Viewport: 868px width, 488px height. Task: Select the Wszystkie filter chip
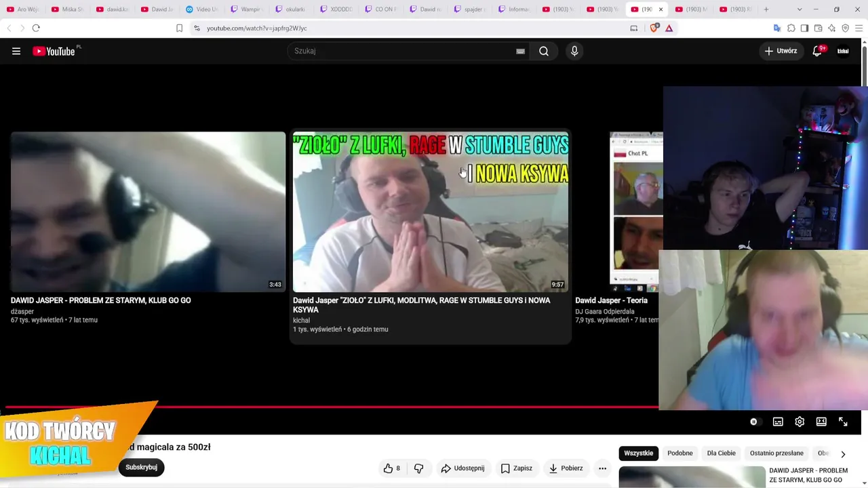638,453
